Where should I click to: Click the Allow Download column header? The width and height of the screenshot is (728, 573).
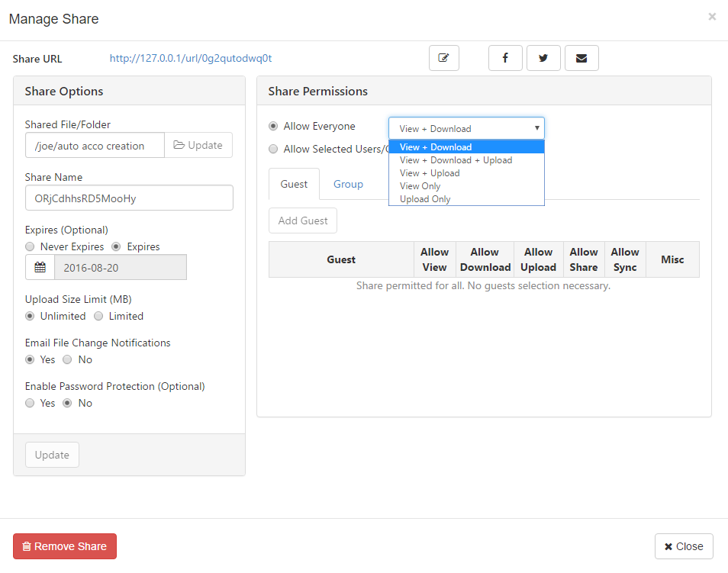[485, 259]
